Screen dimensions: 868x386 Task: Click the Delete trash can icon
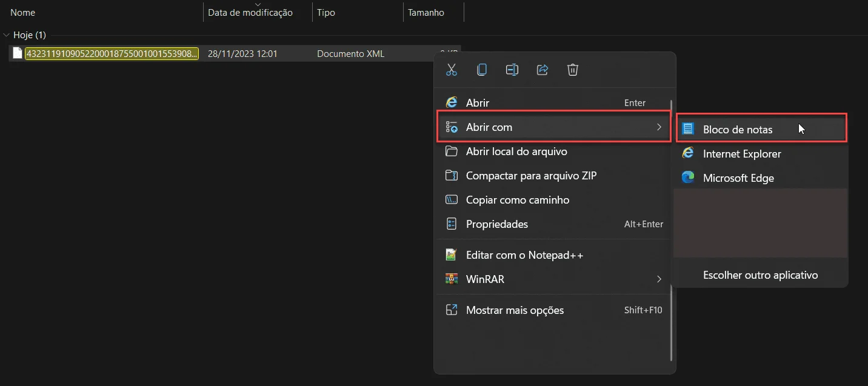tap(573, 70)
